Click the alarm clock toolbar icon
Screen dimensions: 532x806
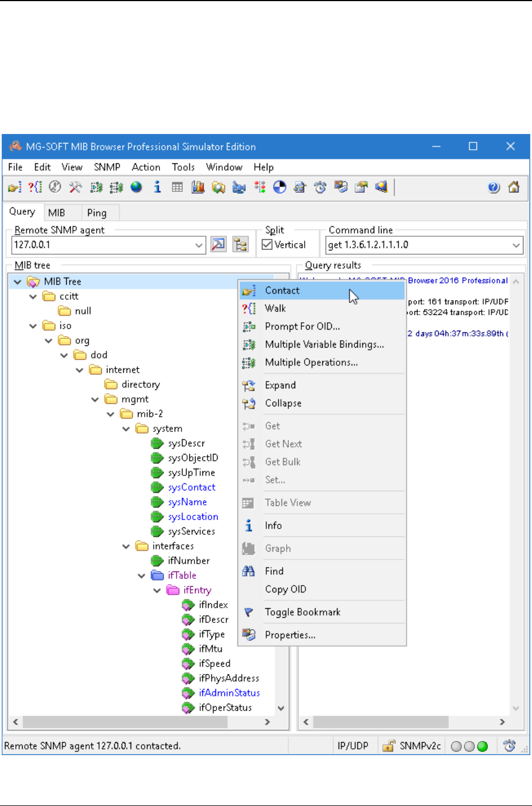click(x=321, y=188)
